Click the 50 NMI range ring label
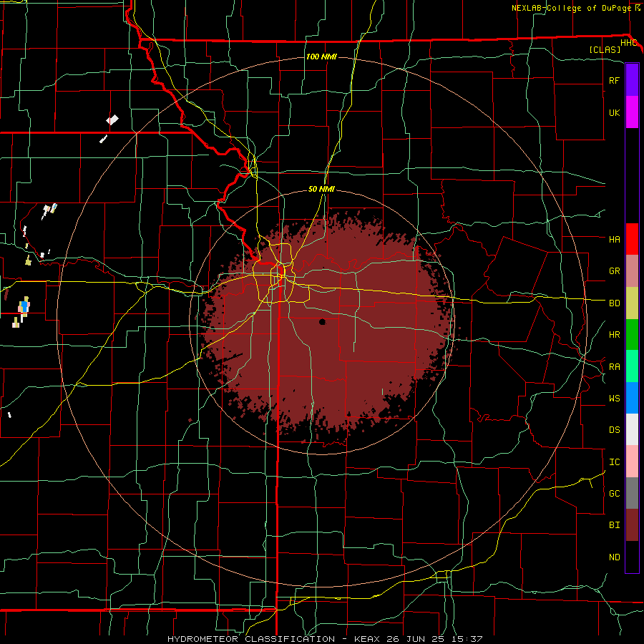 [321, 189]
